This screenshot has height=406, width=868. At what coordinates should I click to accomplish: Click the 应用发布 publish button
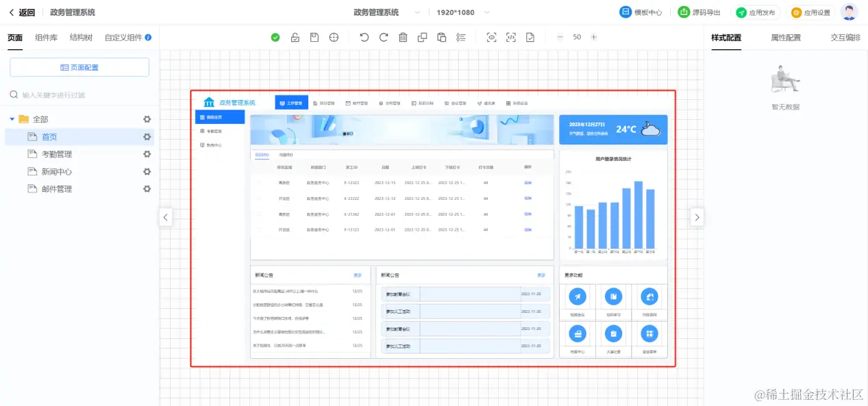pyautogui.click(x=756, y=12)
